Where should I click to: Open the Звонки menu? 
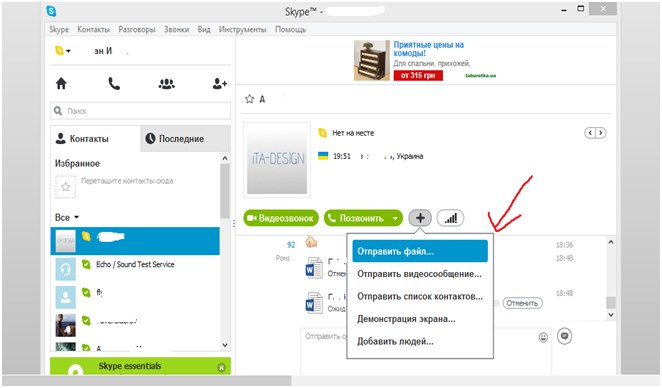click(x=176, y=30)
